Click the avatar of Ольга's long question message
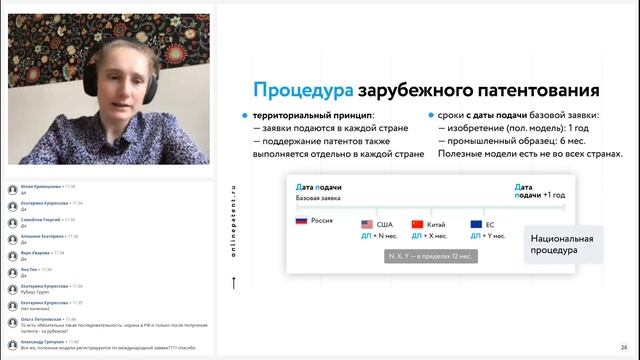 coord(13,322)
